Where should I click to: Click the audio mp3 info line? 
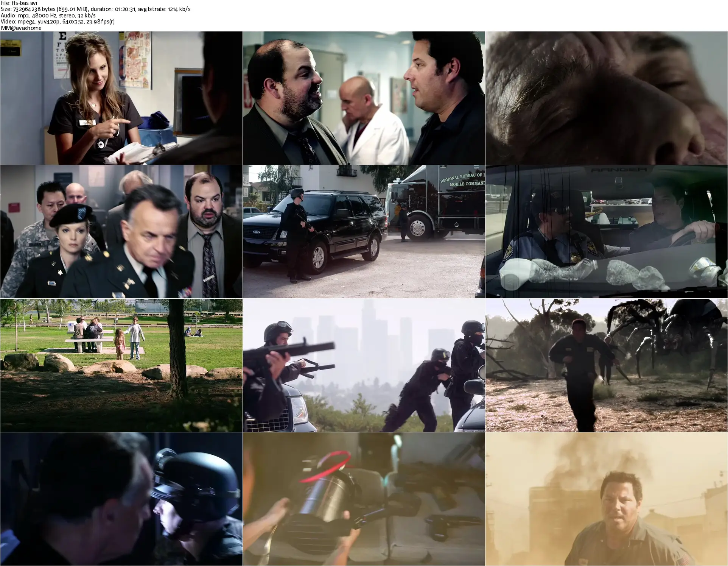[48, 16]
